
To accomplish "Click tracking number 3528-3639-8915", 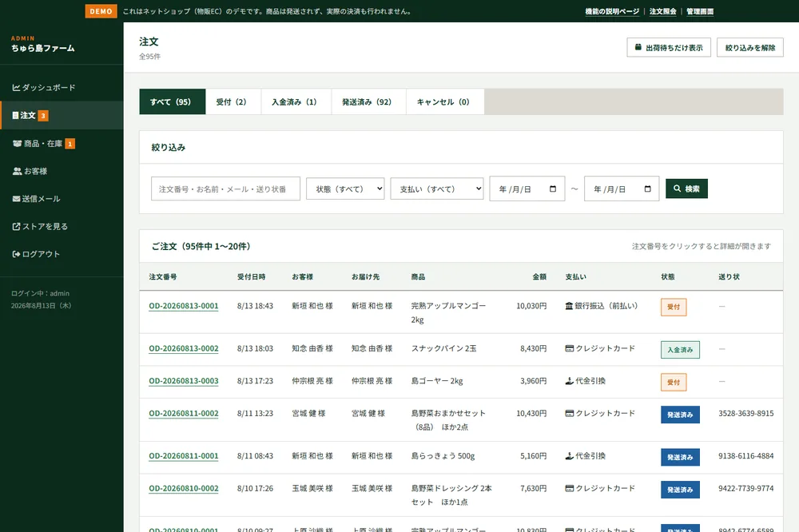I will [746, 413].
